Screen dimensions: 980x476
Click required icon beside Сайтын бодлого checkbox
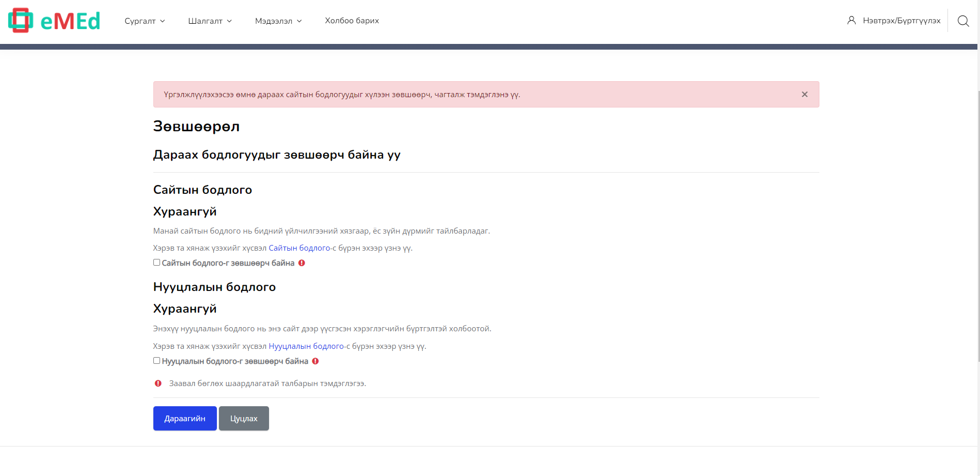point(302,263)
